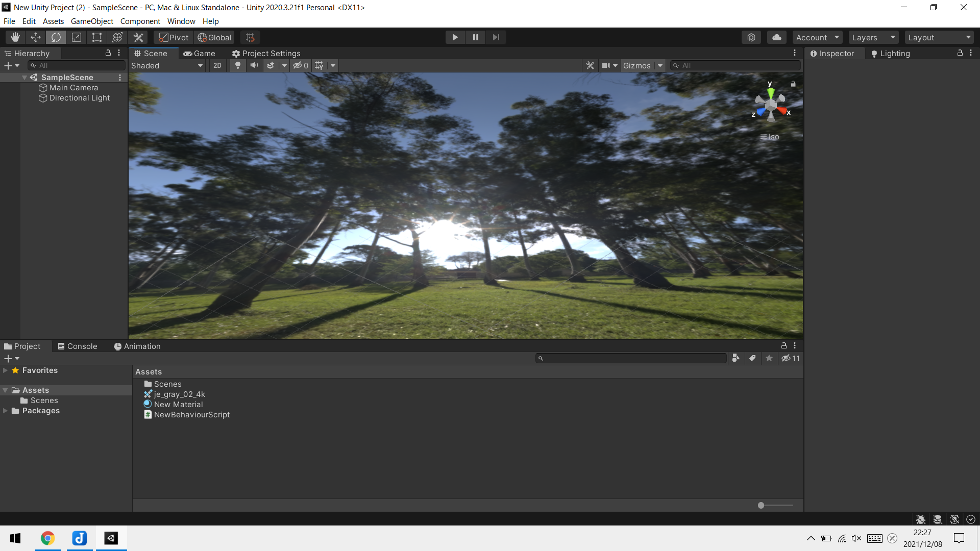Select the Move tool
This screenshot has width=980, height=551.
tap(36, 37)
